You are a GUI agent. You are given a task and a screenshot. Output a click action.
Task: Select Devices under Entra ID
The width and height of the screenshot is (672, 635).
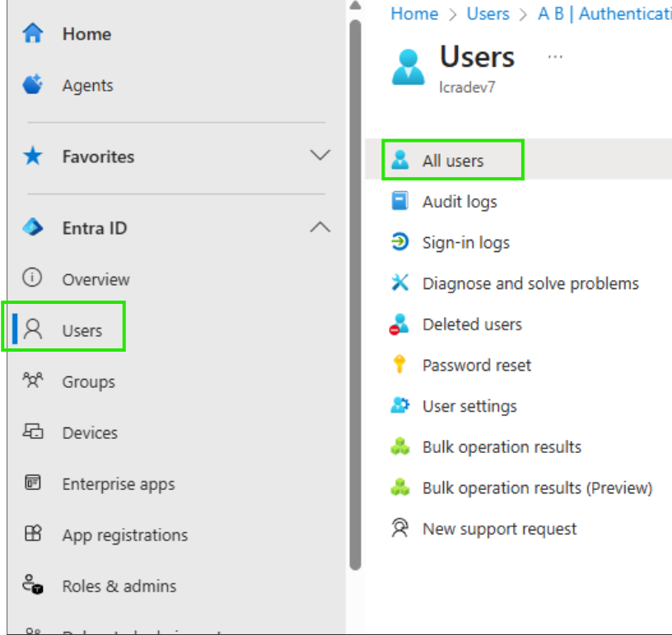pos(90,432)
